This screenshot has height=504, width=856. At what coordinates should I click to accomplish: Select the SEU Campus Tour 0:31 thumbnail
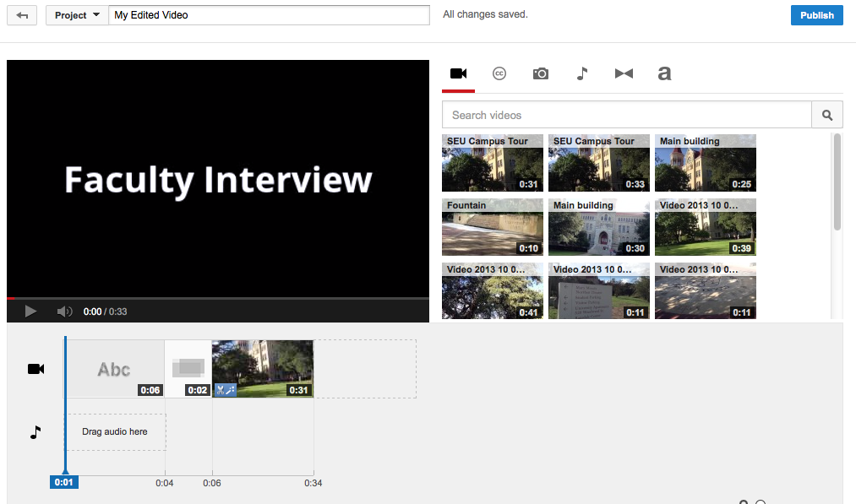click(x=493, y=163)
